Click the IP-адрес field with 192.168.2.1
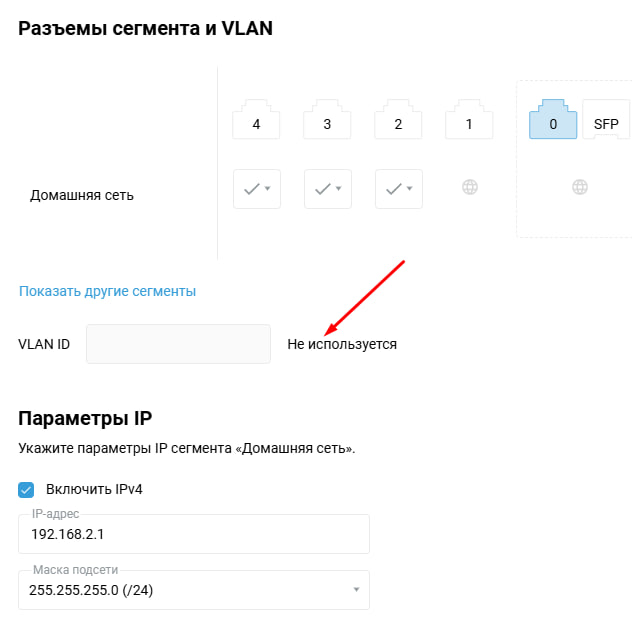Screen dimensions: 632x617 tap(194, 534)
